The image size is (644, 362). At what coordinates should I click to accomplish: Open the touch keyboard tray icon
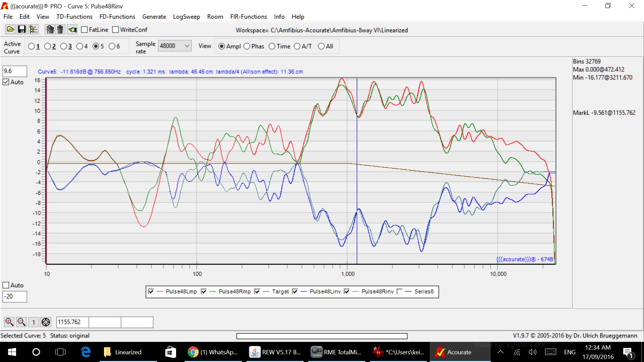[x=550, y=352]
